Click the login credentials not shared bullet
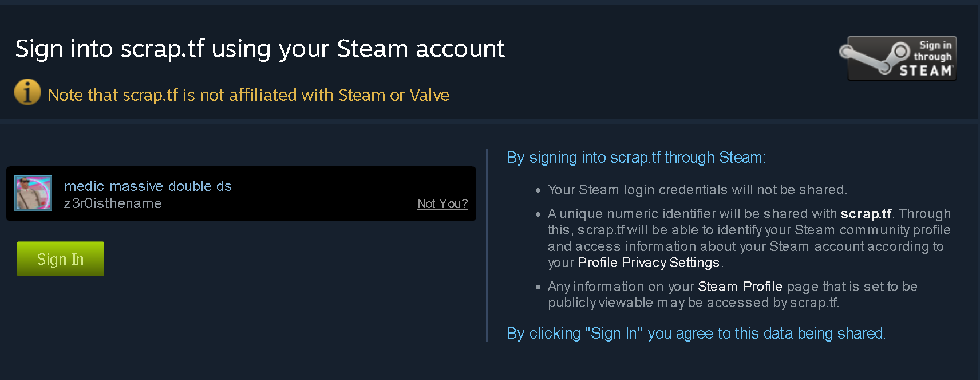Image resolution: width=980 pixels, height=380 pixels. pos(697,190)
